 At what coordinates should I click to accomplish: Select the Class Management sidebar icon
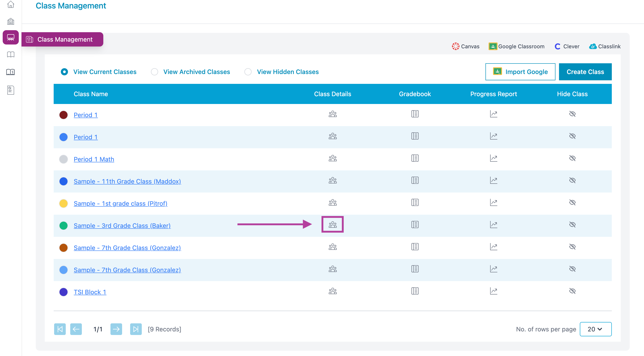pyautogui.click(x=11, y=38)
